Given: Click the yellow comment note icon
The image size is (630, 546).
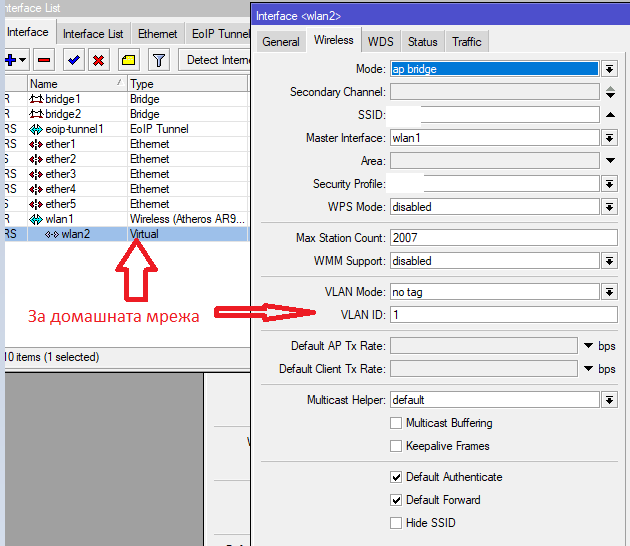Looking at the screenshot, I should [x=129, y=60].
